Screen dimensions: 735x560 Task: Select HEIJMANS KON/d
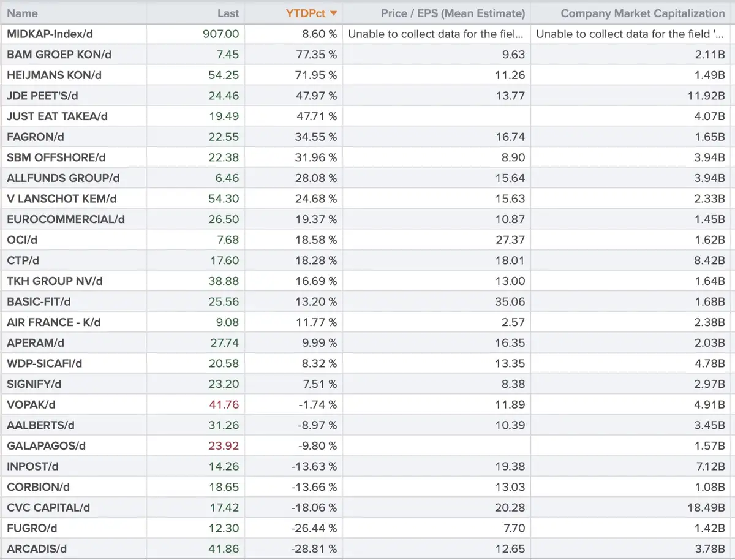pyautogui.click(x=54, y=75)
